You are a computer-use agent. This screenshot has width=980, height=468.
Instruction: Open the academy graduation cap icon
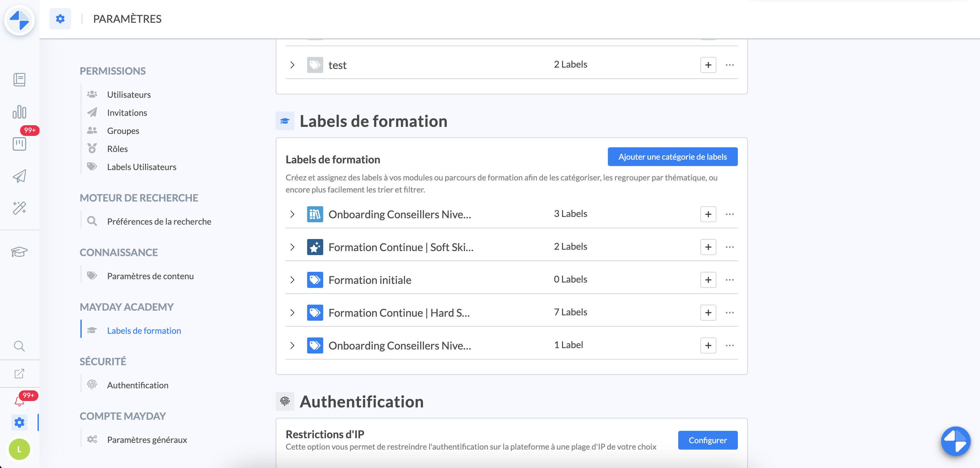click(x=19, y=252)
